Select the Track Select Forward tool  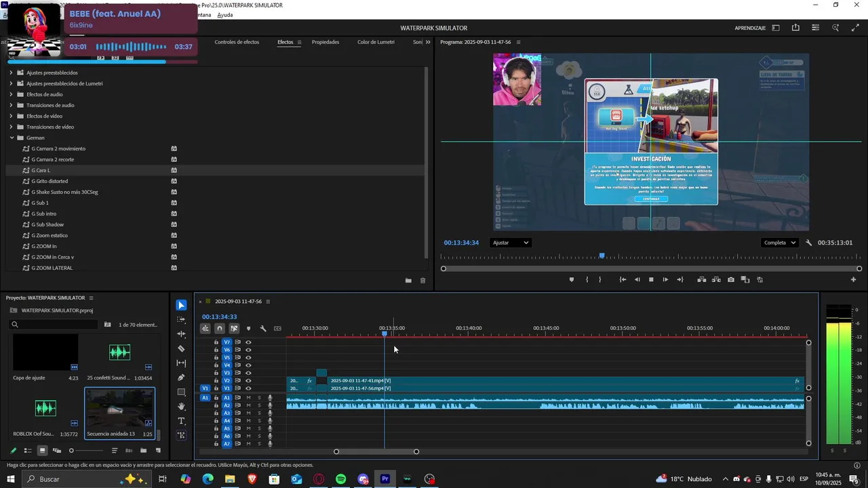(x=181, y=319)
